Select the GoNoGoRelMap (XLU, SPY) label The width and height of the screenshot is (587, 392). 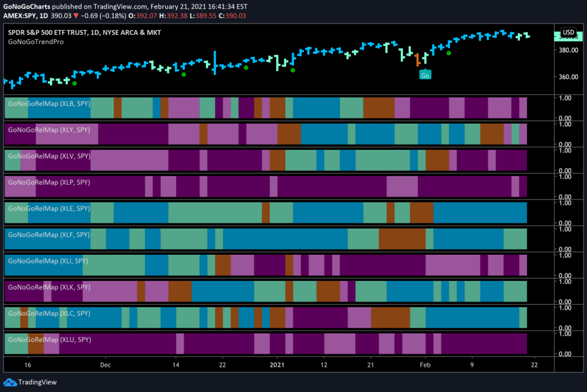(49, 340)
